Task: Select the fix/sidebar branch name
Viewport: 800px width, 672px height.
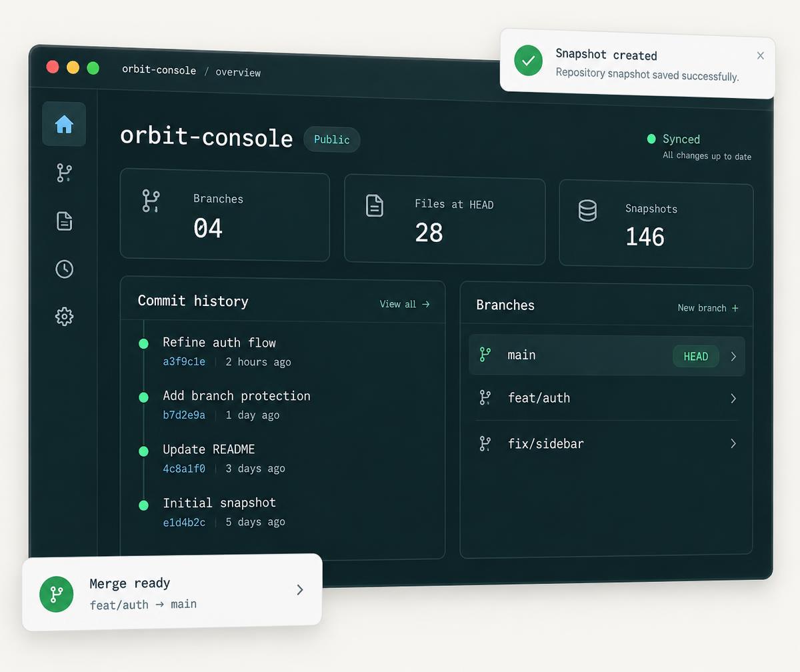Action: (x=546, y=443)
